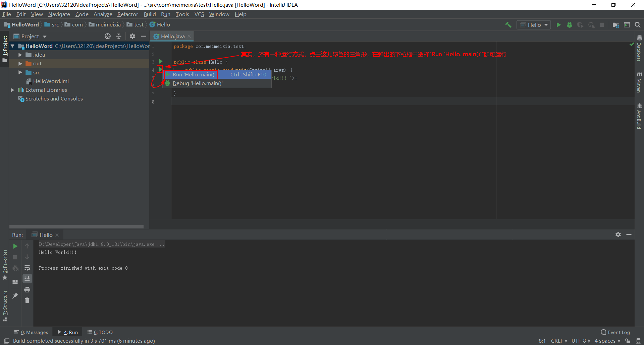Start debugging with the toolbar bug icon

(570, 25)
